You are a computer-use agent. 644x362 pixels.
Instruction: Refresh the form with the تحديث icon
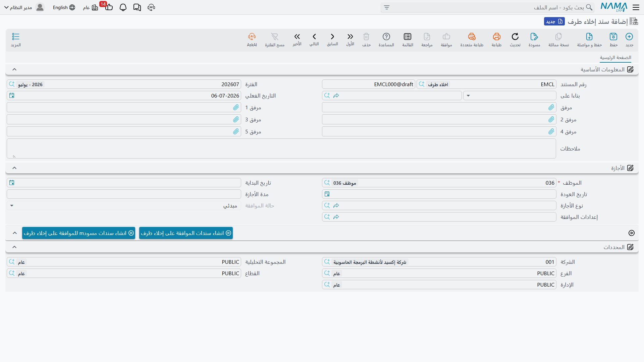[x=515, y=40]
